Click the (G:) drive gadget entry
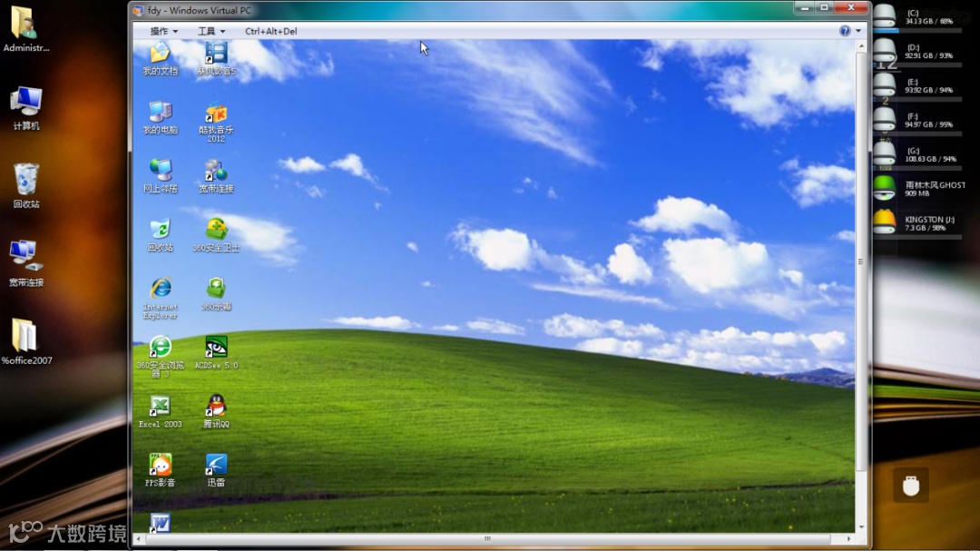This screenshot has height=551, width=980. pos(916,154)
